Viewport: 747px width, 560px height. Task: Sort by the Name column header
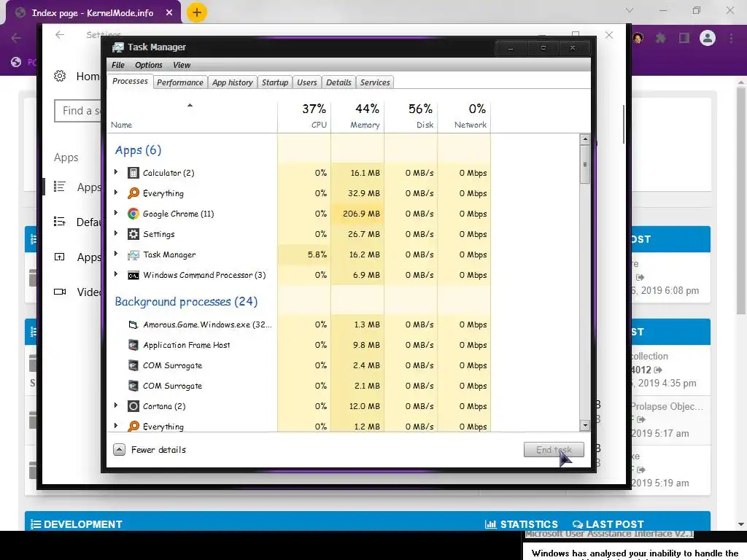(x=192, y=116)
